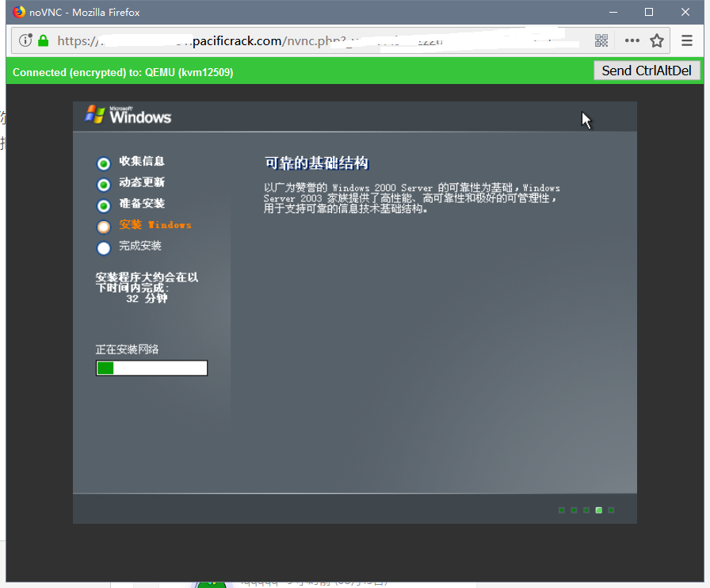The height and width of the screenshot is (588, 710).
Task: Click the 收集信息 step radio indicator
Action: (104, 163)
